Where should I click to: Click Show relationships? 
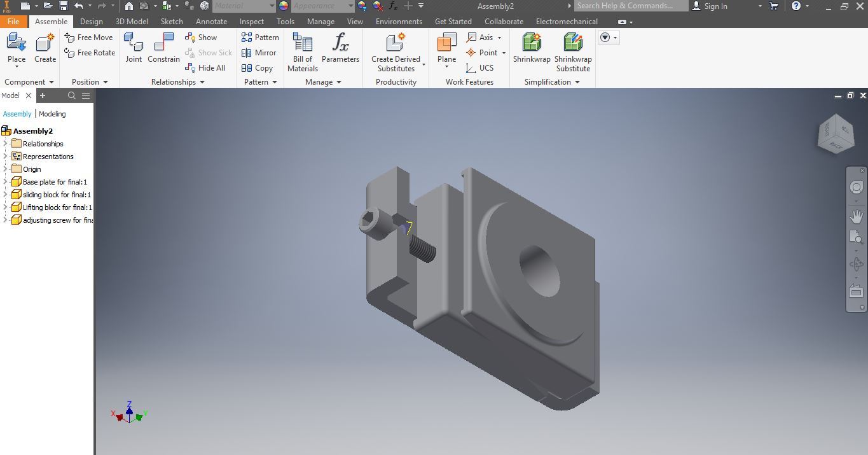201,38
